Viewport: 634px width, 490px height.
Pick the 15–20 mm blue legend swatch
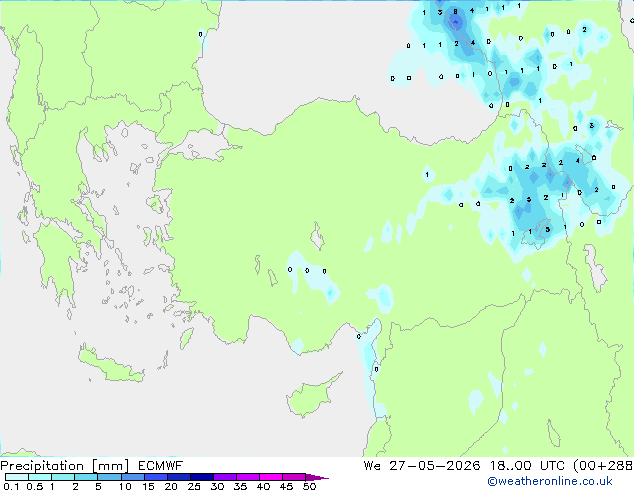pos(155,477)
